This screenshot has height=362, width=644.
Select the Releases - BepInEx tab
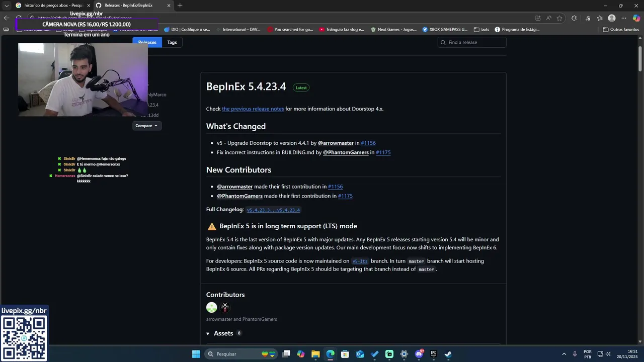click(x=133, y=6)
